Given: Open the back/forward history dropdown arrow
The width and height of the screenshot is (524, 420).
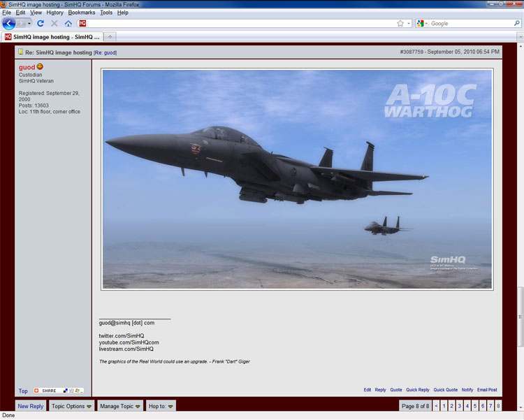Looking at the screenshot, I should tap(29, 23).
